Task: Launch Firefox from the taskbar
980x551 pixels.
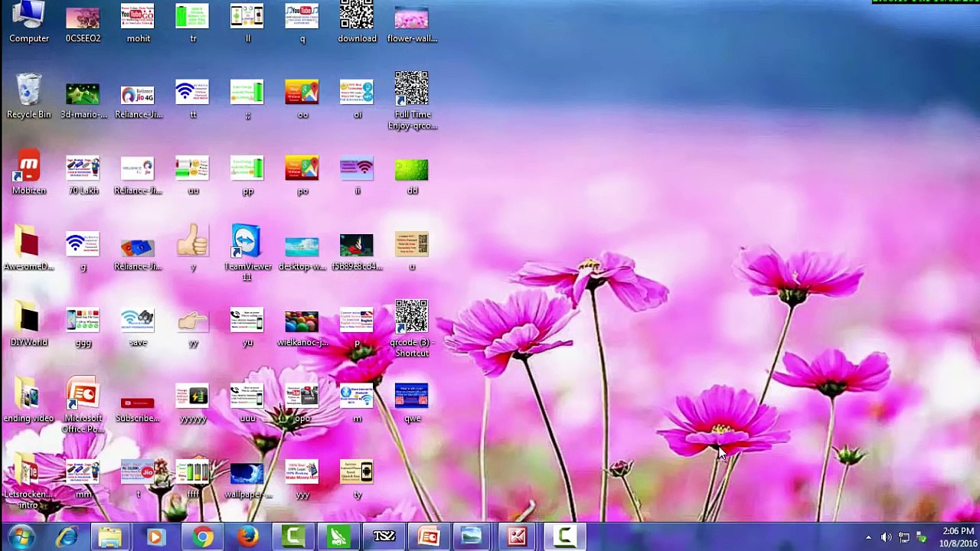Action: (247, 537)
